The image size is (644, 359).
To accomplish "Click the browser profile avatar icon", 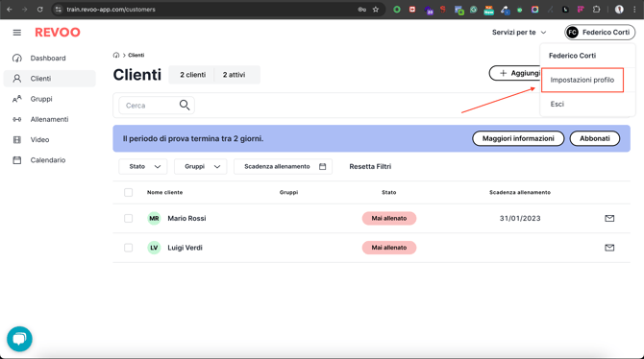I will [x=619, y=10].
